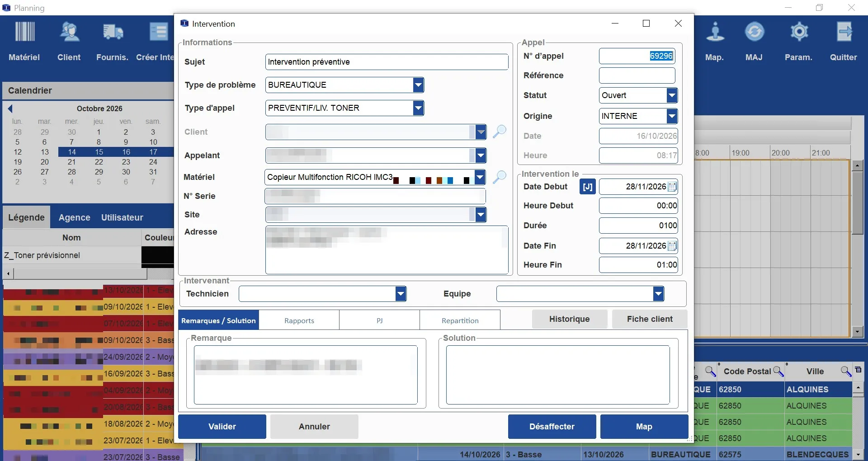This screenshot has height=461, width=868.
Task: Search client with magnifier icon
Action: click(x=500, y=132)
